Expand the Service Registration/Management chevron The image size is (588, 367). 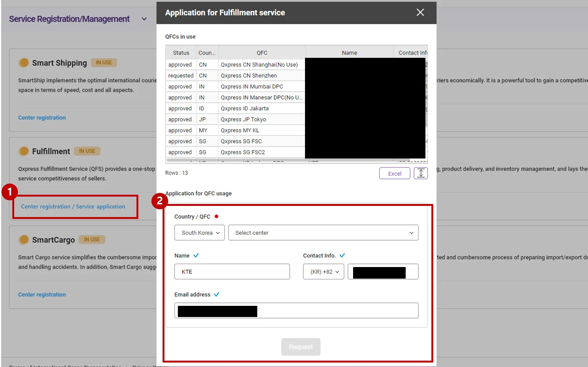tap(144, 19)
